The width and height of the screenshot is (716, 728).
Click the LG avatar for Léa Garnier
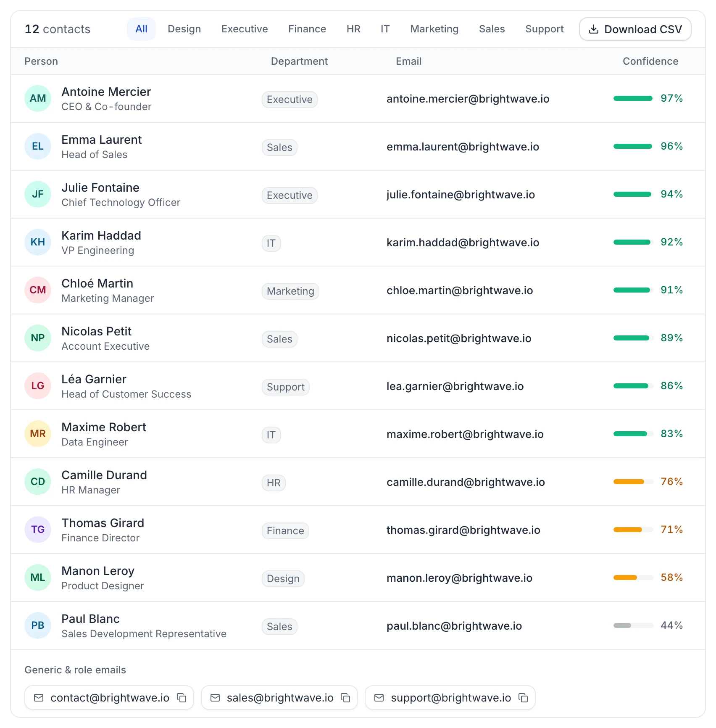[x=38, y=386]
